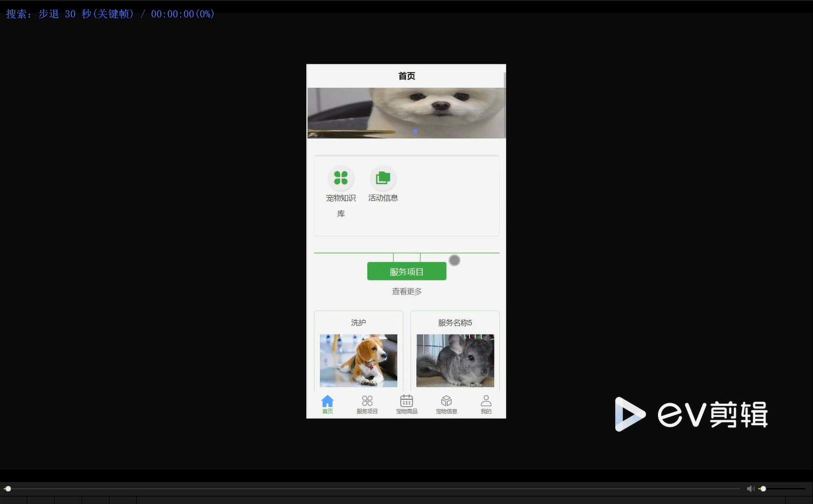This screenshot has width=813, height=504.
Task: Click the 首页 page header title
Action: [406, 76]
